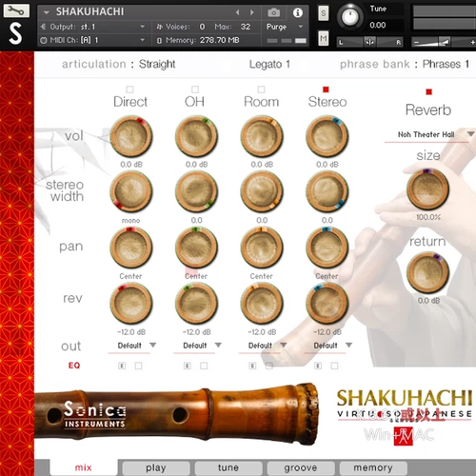Collapse the SHAKUHACHI instrument header arrow
The height and width of the screenshot is (476, 476).
coord(47,12)
